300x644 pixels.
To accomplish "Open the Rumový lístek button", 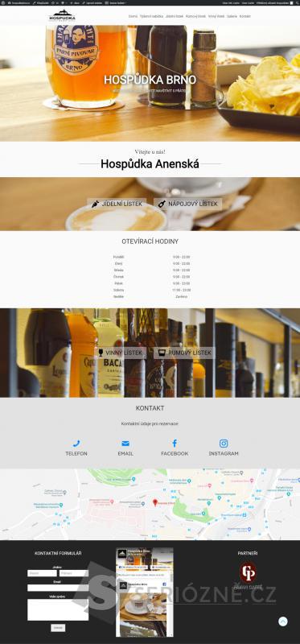I will (184, 353).
